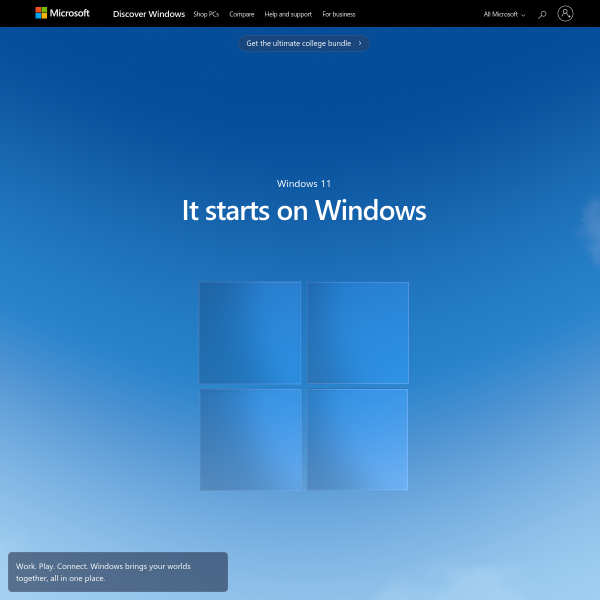Screen dimensions: 600x600
Task: Open the account sign-in icon
Action: click(565, 14)
